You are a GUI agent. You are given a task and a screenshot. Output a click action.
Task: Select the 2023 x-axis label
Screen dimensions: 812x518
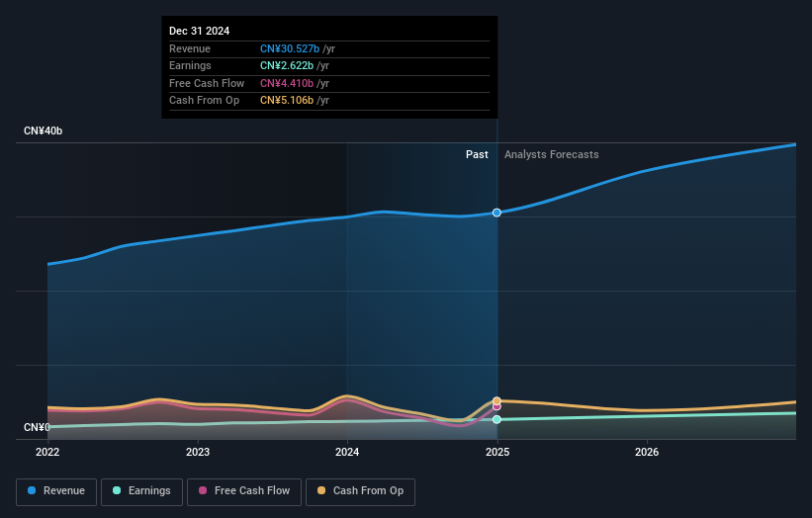[x=198, y=452]
